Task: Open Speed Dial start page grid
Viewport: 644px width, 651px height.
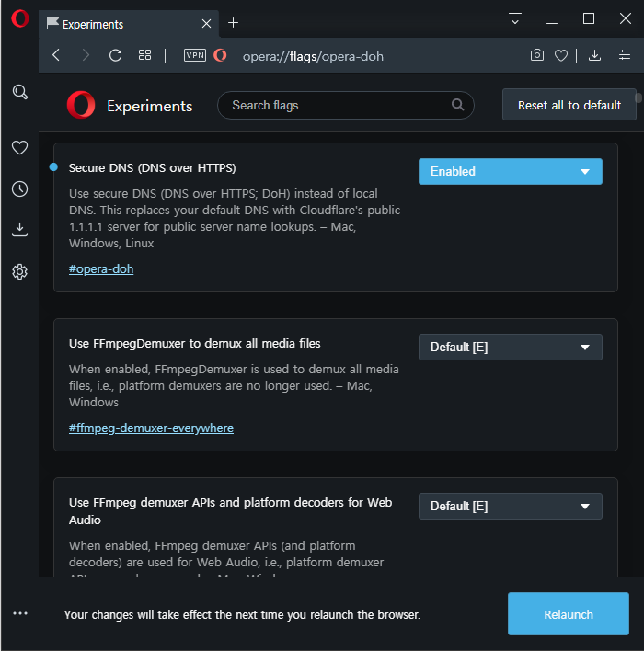Action: (144, 55)
